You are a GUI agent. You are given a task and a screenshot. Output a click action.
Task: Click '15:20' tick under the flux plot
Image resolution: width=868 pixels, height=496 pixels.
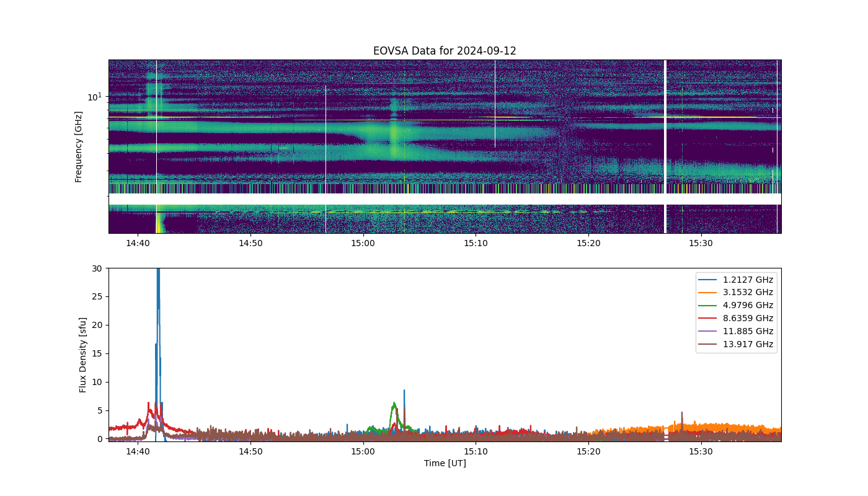point(588,452)
